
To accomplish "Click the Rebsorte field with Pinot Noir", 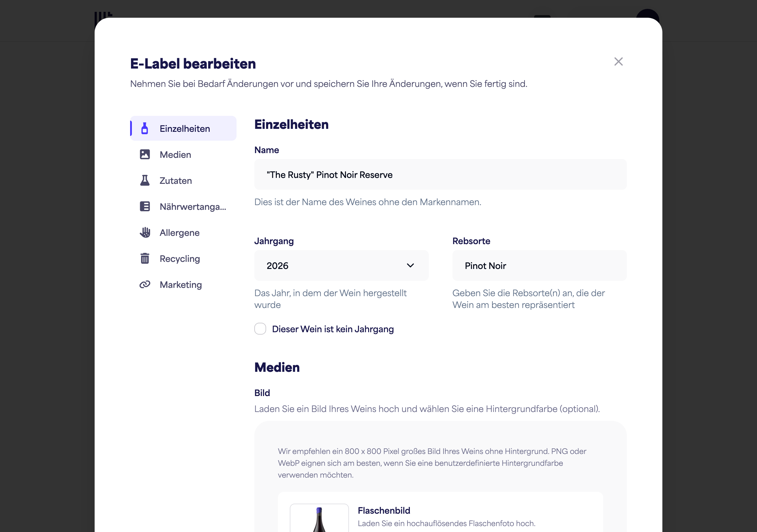I will 539,266.
